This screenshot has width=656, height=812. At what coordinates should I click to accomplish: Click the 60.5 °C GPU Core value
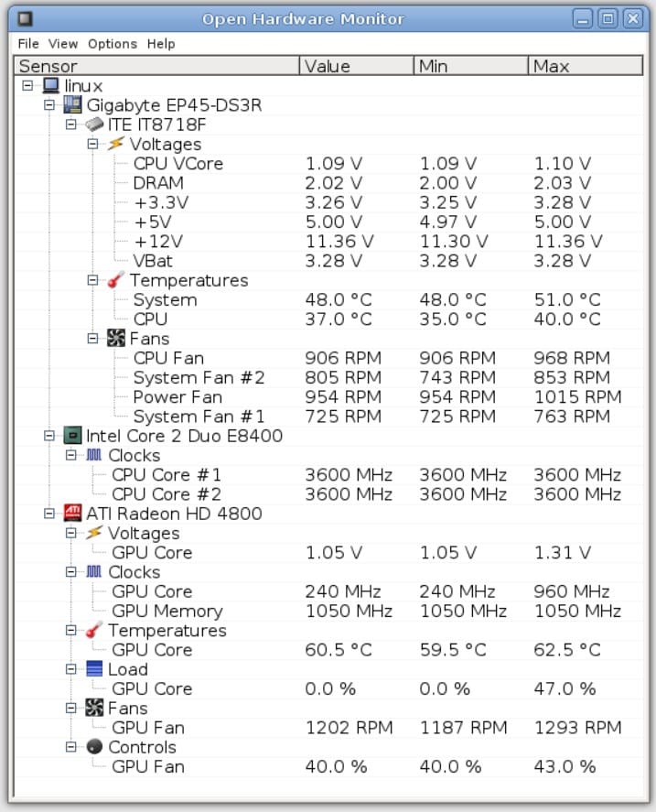(339, 650)
